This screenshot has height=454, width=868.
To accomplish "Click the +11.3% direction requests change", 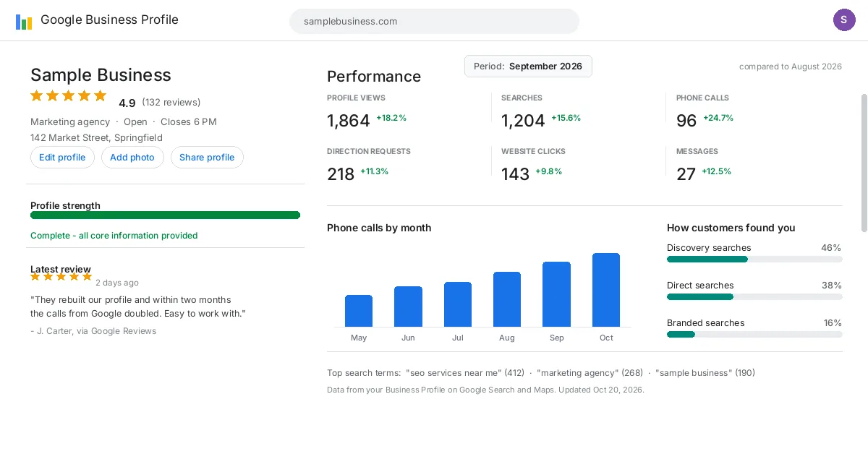I will (x=375, y=171).
